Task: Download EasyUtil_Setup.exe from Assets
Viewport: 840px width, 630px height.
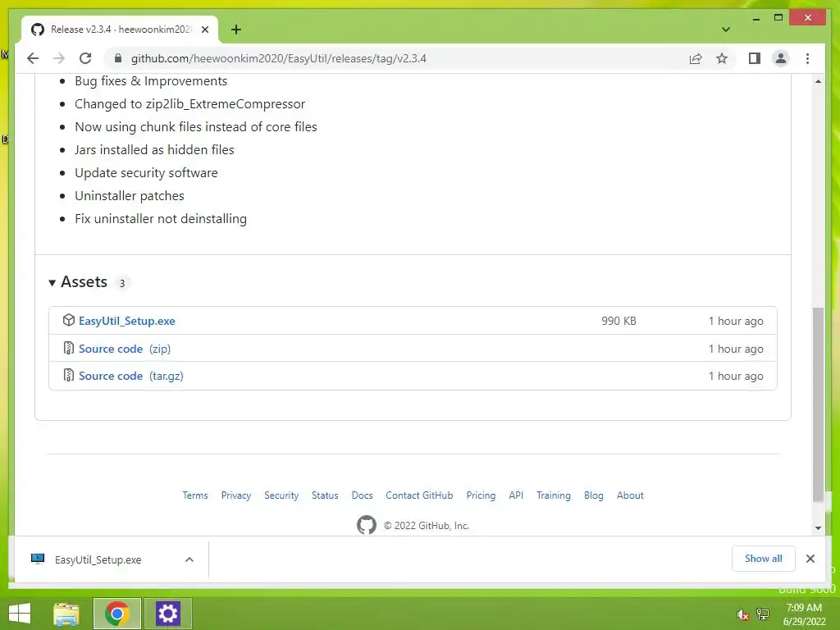Action: (x=127, y=321)
